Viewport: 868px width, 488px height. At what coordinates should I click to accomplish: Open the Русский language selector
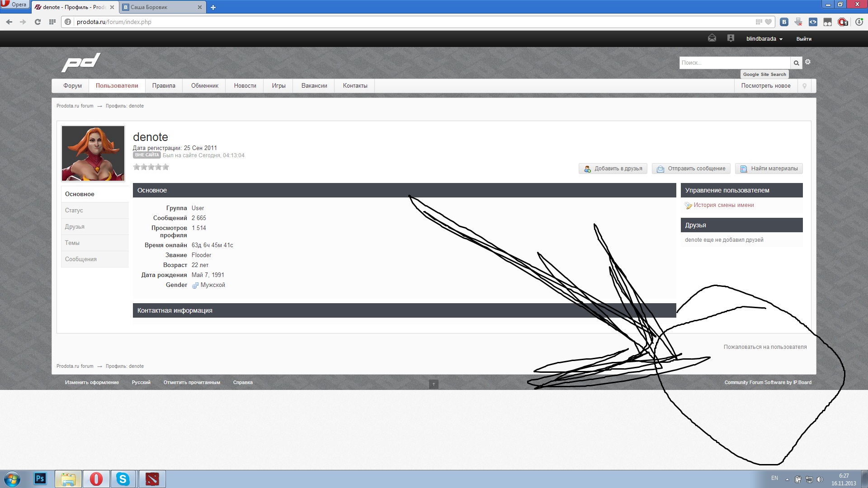pyautogui.click(x=141, y=382)
